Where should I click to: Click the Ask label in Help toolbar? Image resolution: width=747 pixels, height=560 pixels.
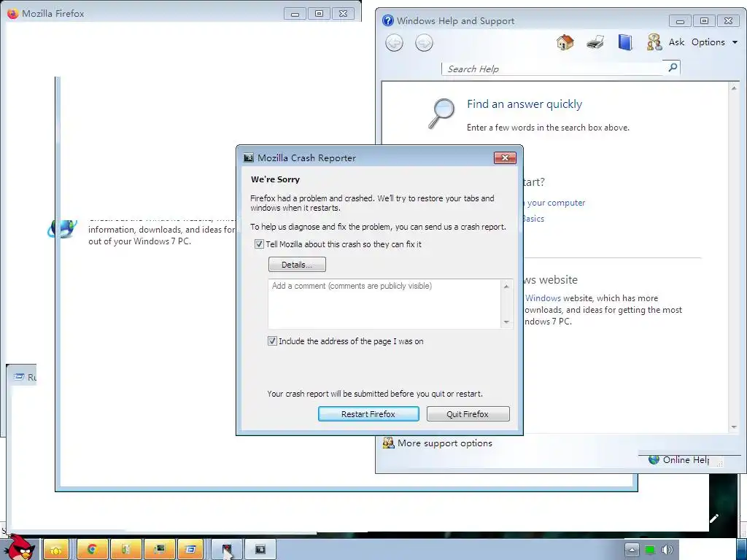(x=676, y=42)
